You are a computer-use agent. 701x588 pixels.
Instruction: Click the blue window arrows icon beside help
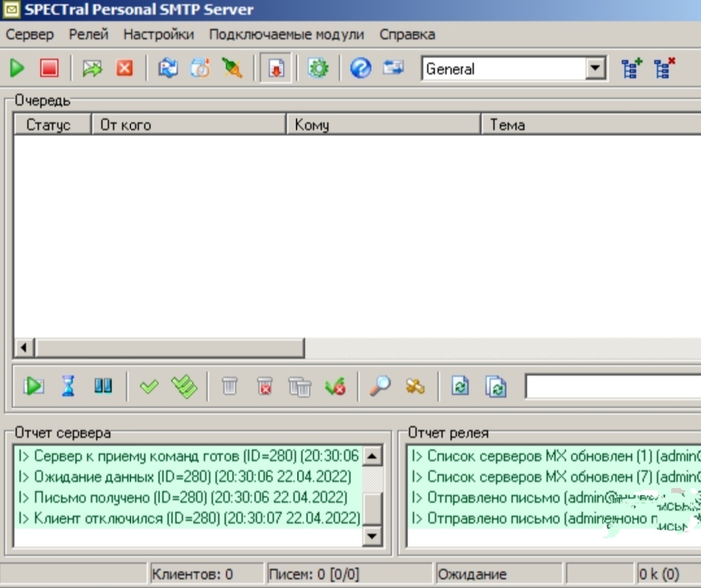point(393,68)
